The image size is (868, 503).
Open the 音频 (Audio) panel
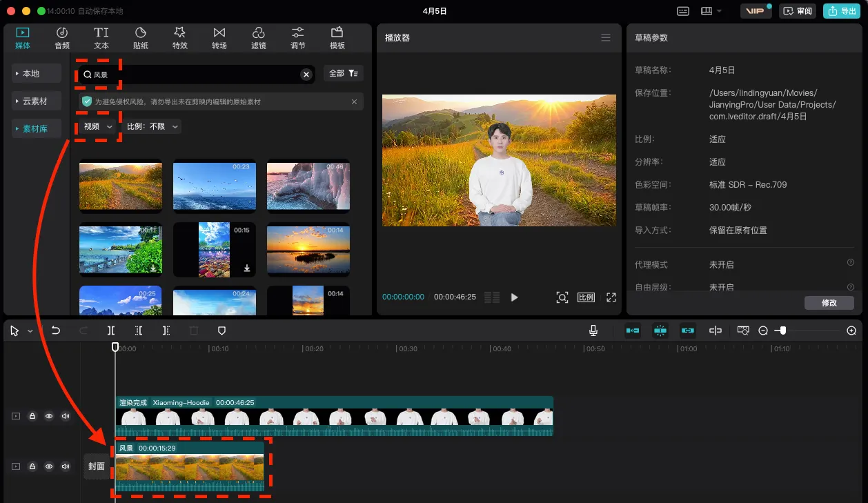point(62,38)
